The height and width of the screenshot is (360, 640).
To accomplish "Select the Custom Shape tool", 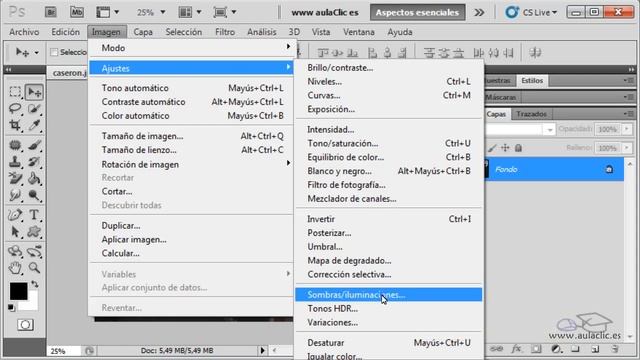I will 34,232.
